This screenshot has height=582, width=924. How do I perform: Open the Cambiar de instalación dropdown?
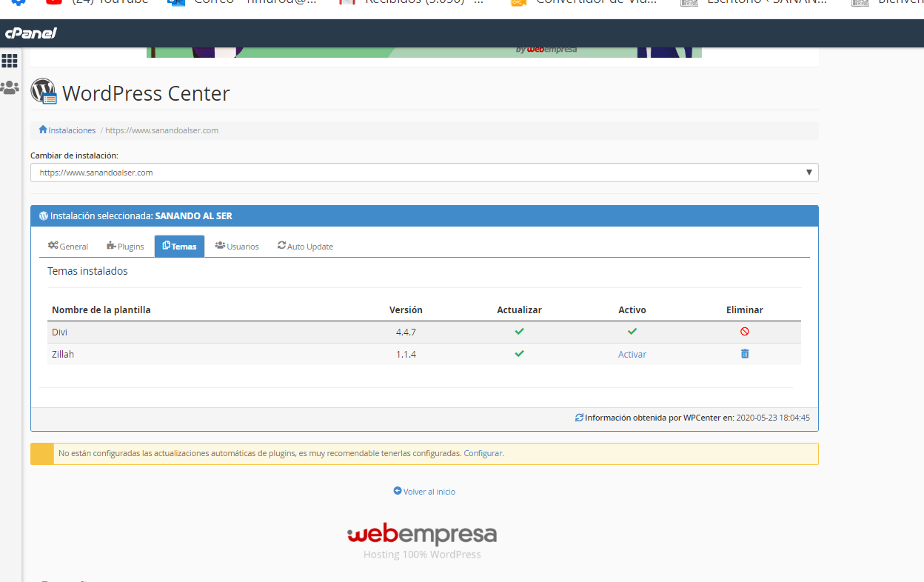tap(424, 173)
